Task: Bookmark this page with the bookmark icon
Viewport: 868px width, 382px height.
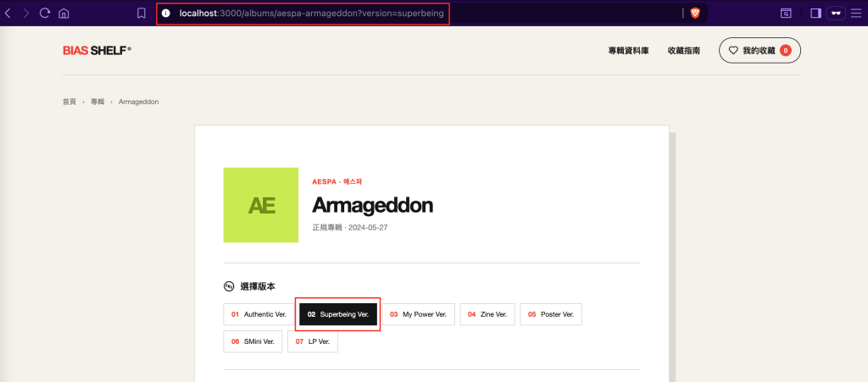Action: pos(142,14)
